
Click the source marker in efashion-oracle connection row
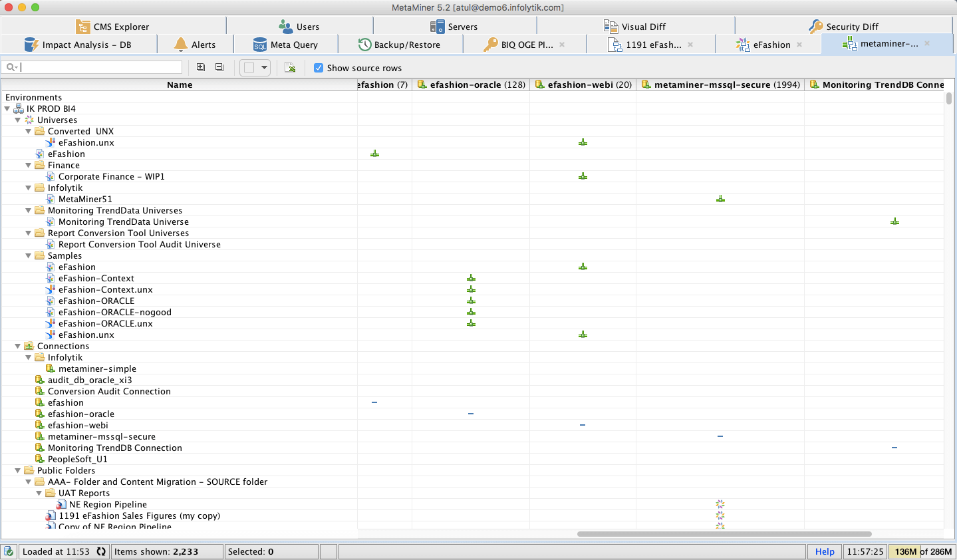point(471,414)
